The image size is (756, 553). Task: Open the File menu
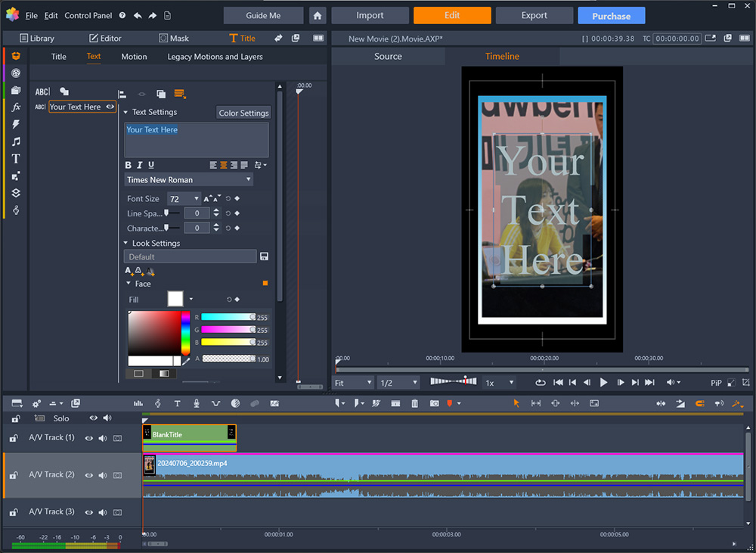point(31,16)
